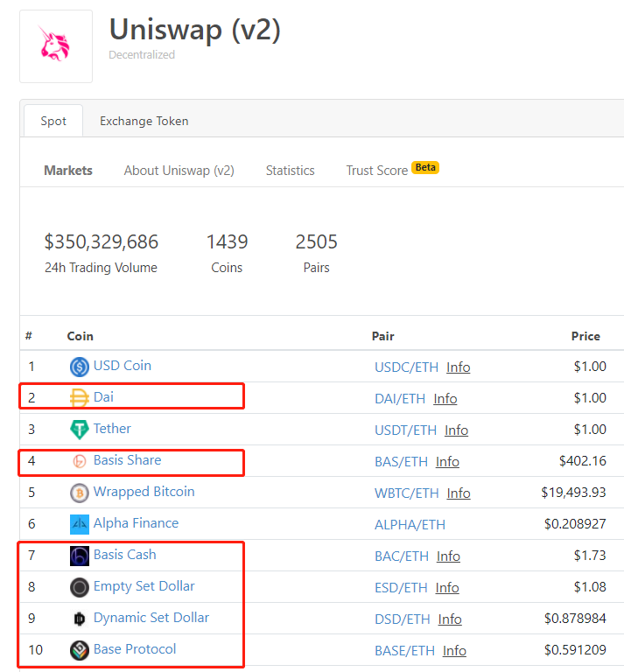Open the Dynamic Set Dollar coin link
Viewport: 624px width, 672px height.
click(x=151, y=618)
